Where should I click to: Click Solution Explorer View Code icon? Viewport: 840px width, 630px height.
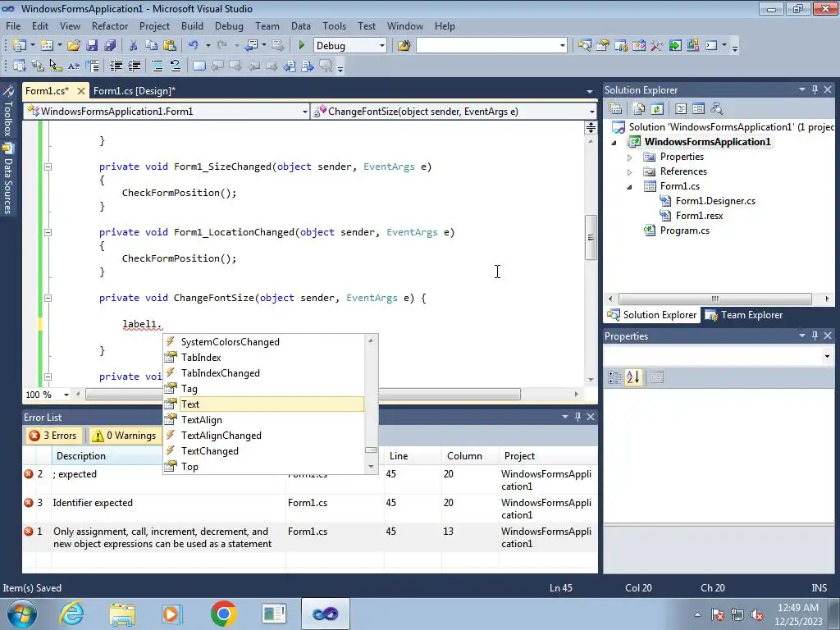pos(680,109)
